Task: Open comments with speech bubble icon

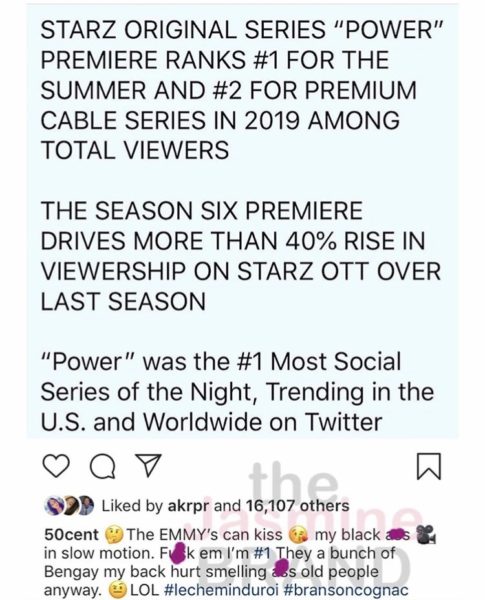Action: [x=102, y=466]
